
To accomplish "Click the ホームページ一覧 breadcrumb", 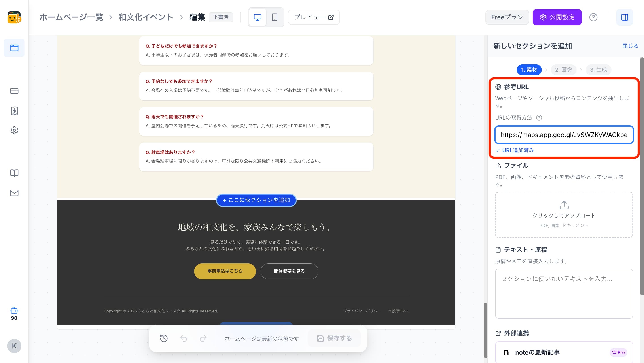I will click(x=71, y=17).
